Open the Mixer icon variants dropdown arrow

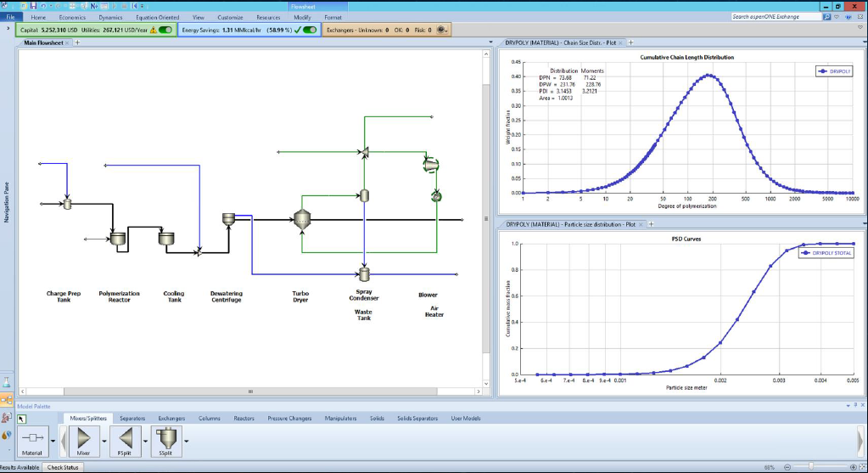(104, 441)
